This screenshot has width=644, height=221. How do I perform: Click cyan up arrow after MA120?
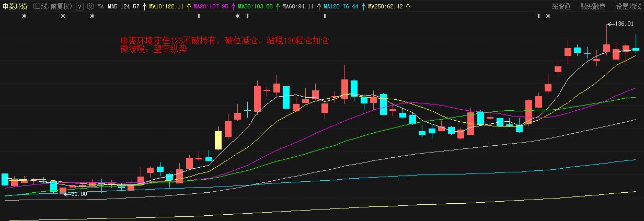[363, 7]
